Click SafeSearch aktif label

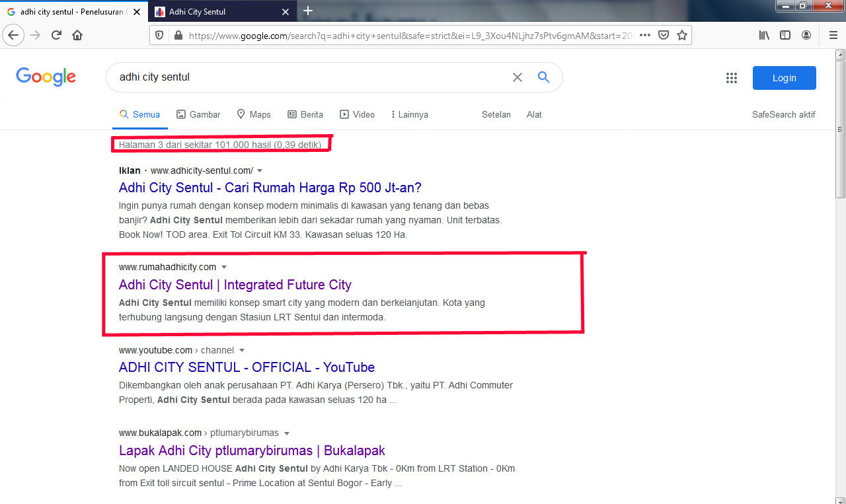tap(784, 114)
